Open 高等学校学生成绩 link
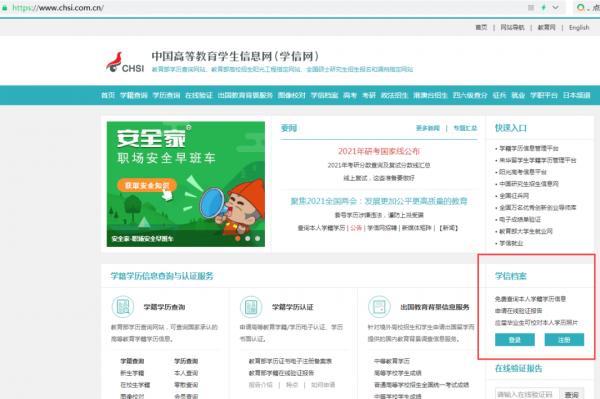The image size is (600, 399). click(398, 373)
